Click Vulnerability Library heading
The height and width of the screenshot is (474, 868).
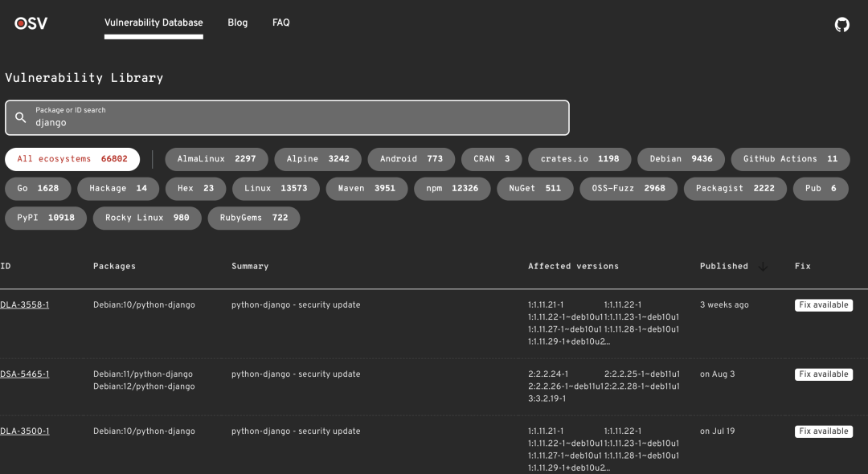click(84, 78)
